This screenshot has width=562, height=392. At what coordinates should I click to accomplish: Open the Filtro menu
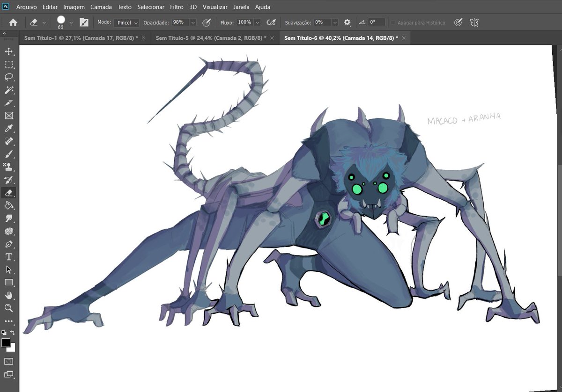(x=177, y=7)
